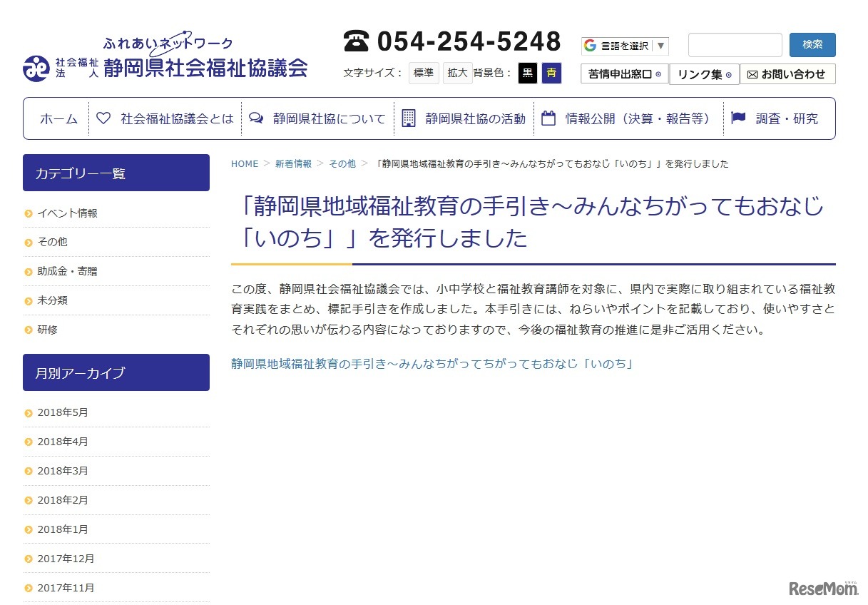Select the flag icon for 調査・研究

point(738,118)
